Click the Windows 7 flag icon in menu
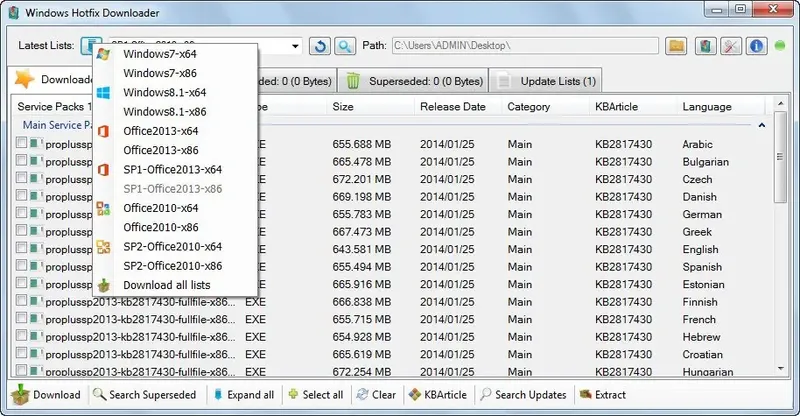This screenshot has width=800, height=416. tap(103, 54)
